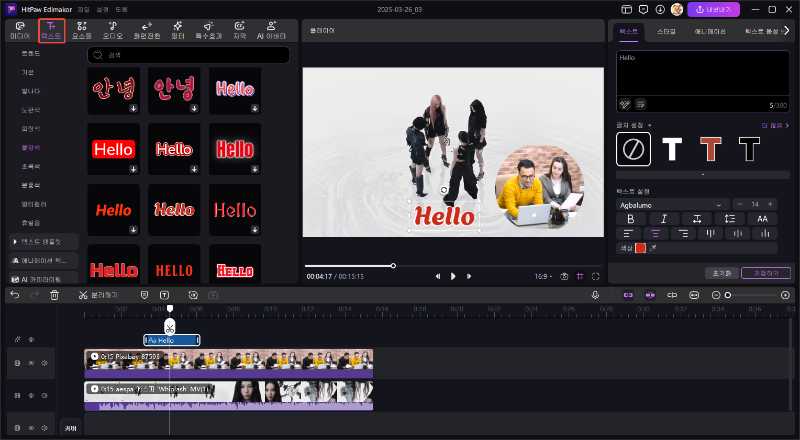Open the Filters panel in top toolbar
The width and height of the screenshot is (800, 440).
coord(178,31)
